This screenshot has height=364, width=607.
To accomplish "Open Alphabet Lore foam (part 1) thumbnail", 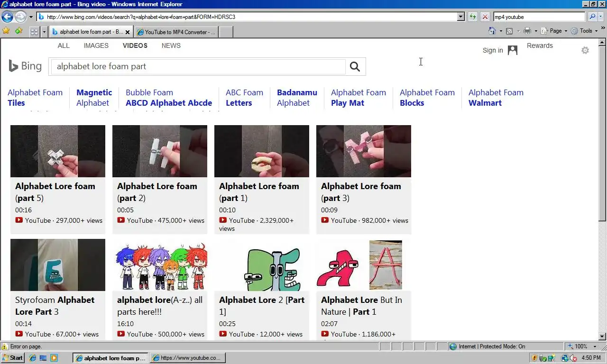I will click(262, 151).
